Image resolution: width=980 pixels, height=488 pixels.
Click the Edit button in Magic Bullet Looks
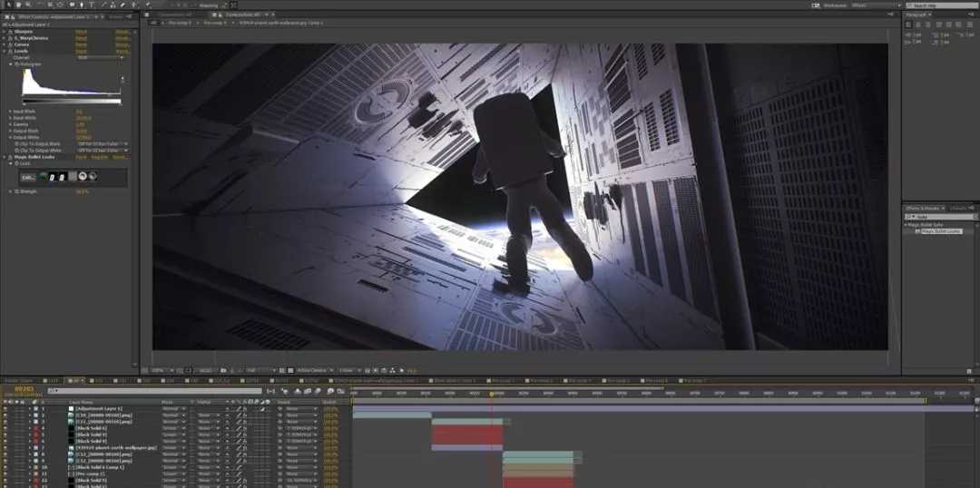[x=27, y=177]
